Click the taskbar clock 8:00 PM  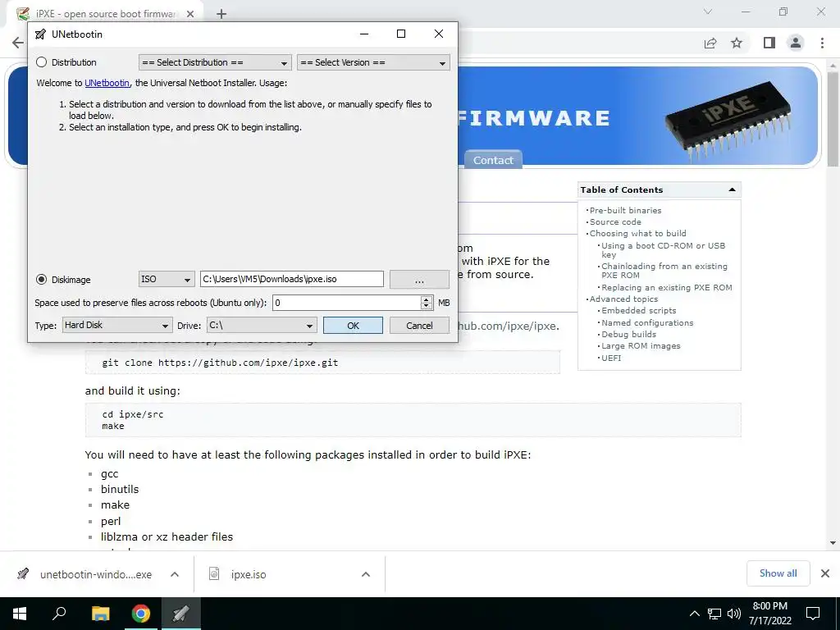click(769, 614)
